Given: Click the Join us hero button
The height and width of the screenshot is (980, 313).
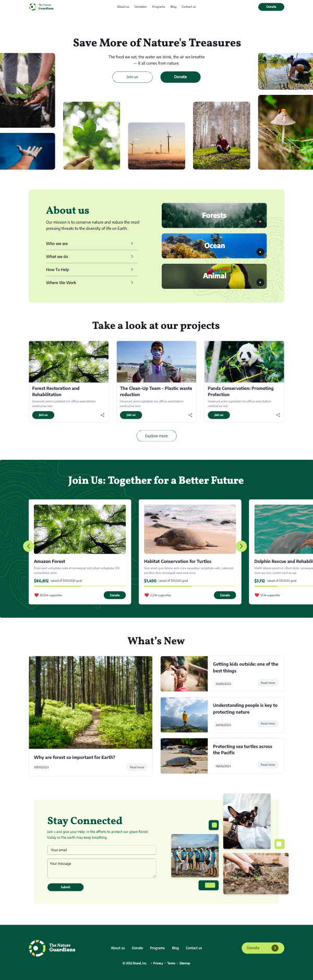Looking at the screenshot, I should 133,77.
